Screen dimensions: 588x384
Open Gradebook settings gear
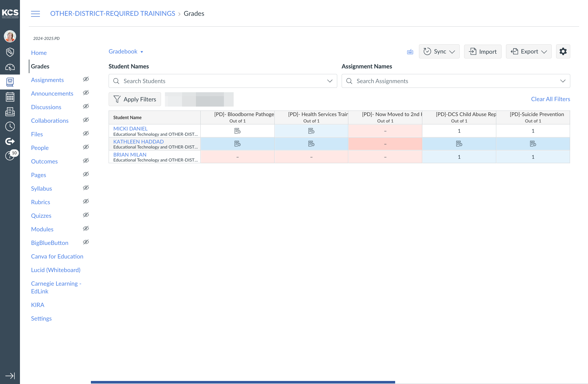coord(563,52)
